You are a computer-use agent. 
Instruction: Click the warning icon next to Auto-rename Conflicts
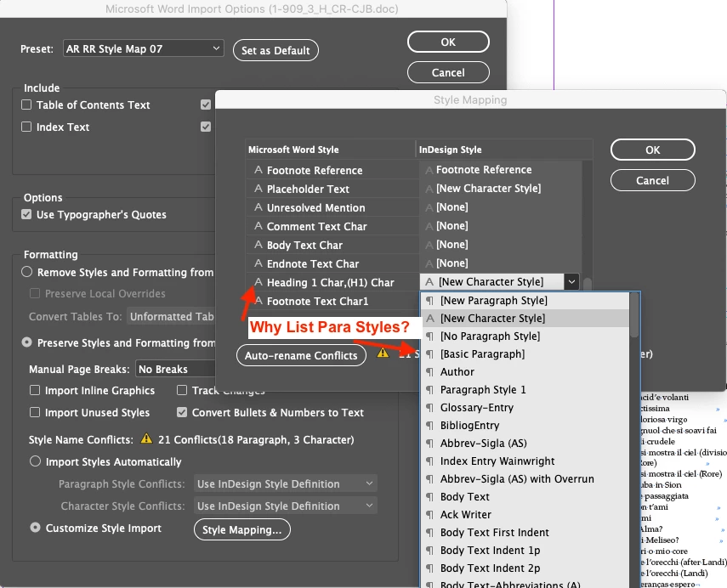[x=383, y=353]
